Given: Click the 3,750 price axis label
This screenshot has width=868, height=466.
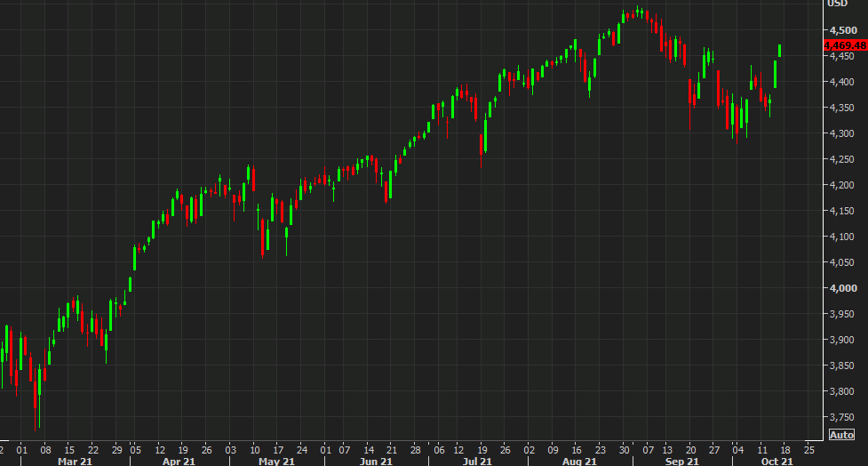Looking at the screenshot, I should [841, 417].
